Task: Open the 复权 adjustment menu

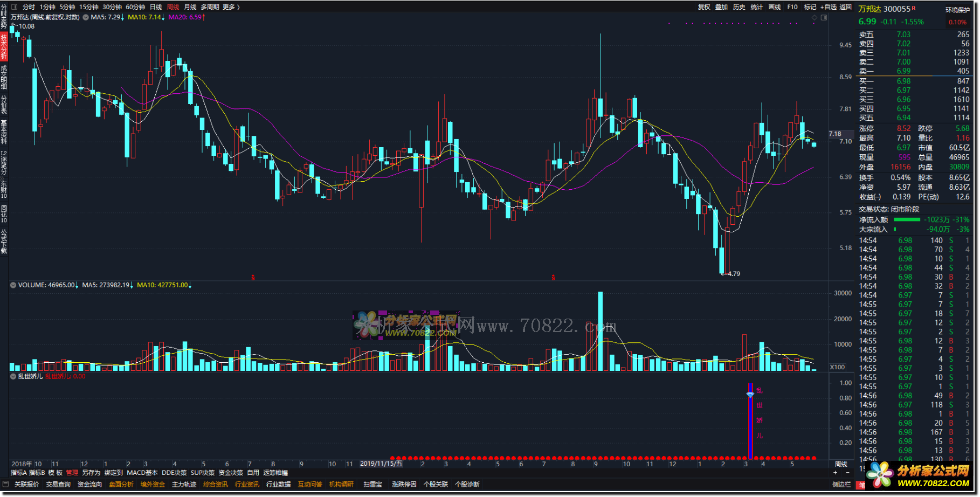Action: (704, 7)
